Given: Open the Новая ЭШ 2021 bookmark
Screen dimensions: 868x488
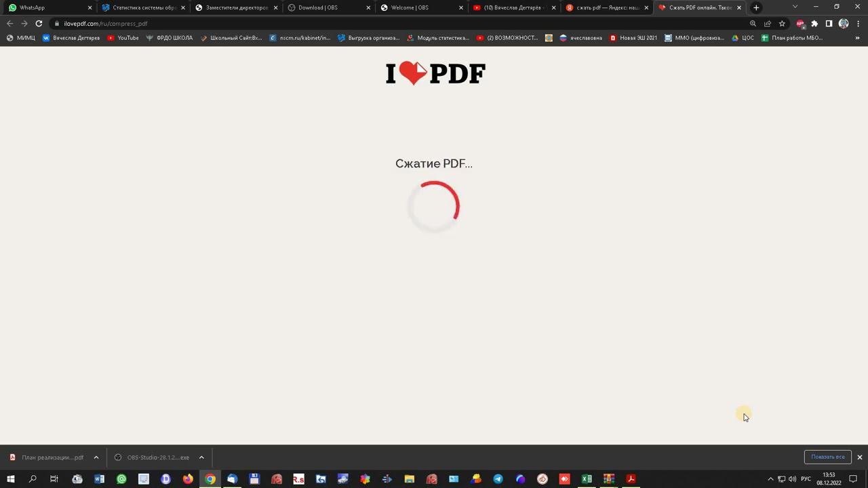Looking at the screenshot, I should pos(633,38).
